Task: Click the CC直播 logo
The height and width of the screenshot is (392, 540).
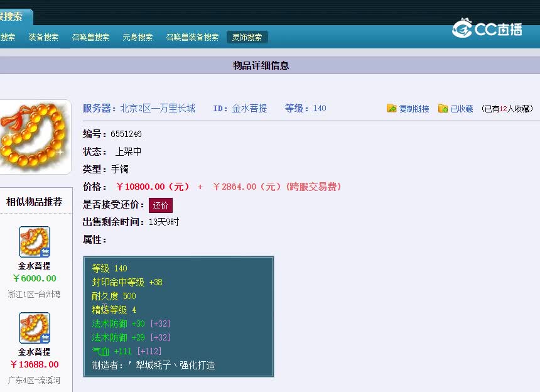Action: 487,29
